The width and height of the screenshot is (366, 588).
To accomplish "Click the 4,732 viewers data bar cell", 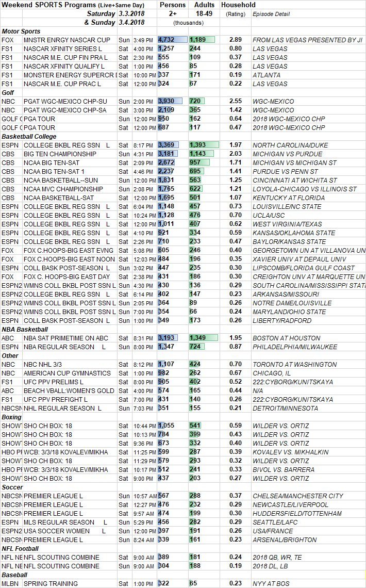I will [172, 40].
